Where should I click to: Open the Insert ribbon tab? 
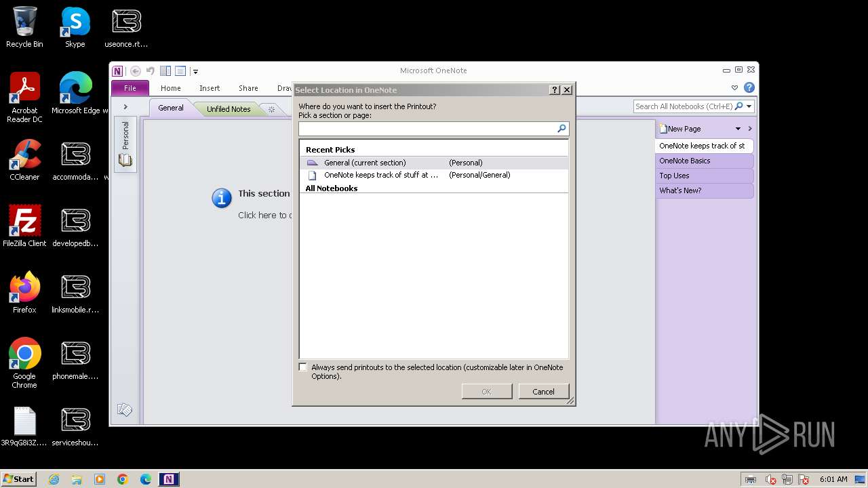[x=210, y=88]
